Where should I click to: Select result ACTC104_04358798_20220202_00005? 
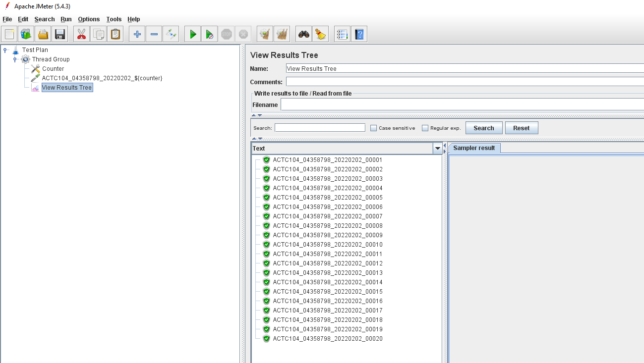coord(328,198)
